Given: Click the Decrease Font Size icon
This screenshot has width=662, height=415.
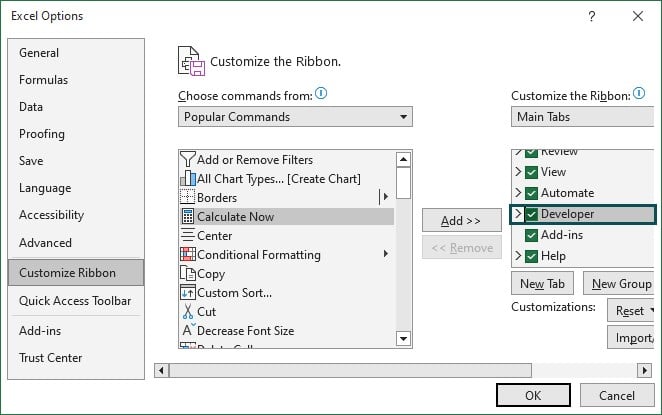Looking at the screenshot, I should click(188, 330).
